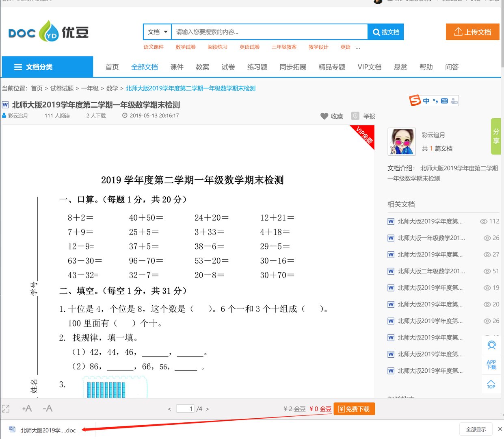Click the TOP back-to-top icon
The height and width of the screenshot is (439, 504).
pyautogui.click(x=491, y=385)
